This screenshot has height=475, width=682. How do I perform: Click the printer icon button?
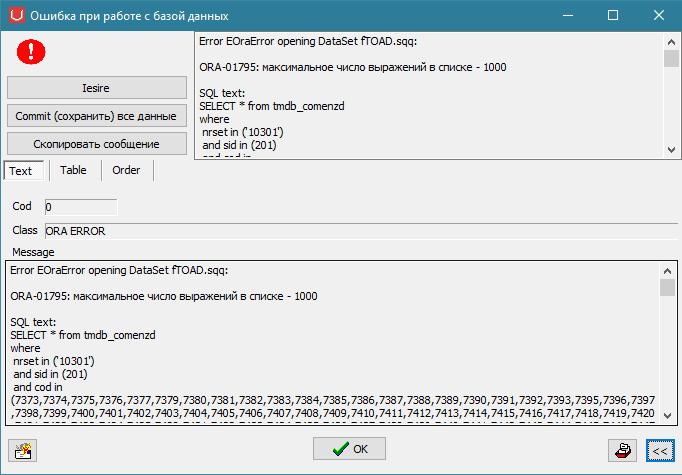tap(622, 450)
